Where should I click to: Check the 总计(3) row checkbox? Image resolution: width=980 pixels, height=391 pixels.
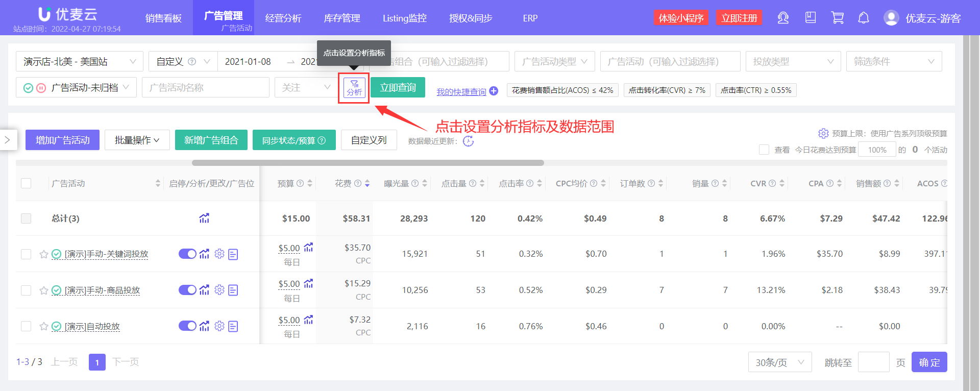(26, 218)
